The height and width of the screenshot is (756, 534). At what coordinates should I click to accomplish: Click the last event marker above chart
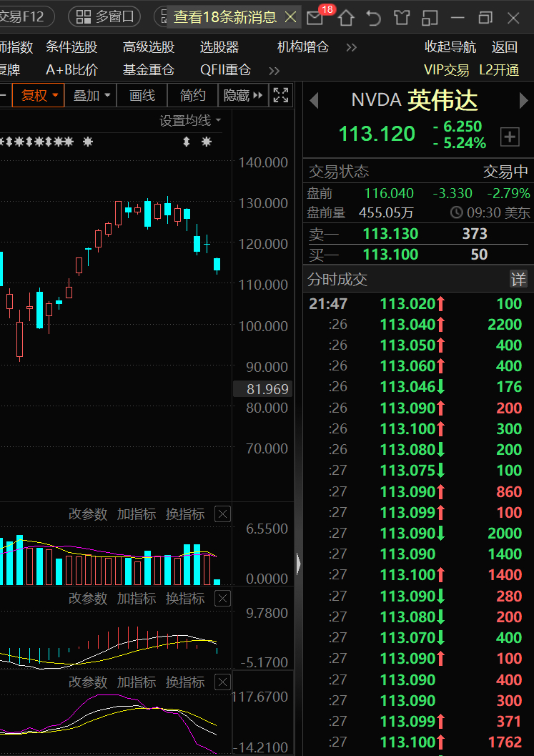click(207, 142)
